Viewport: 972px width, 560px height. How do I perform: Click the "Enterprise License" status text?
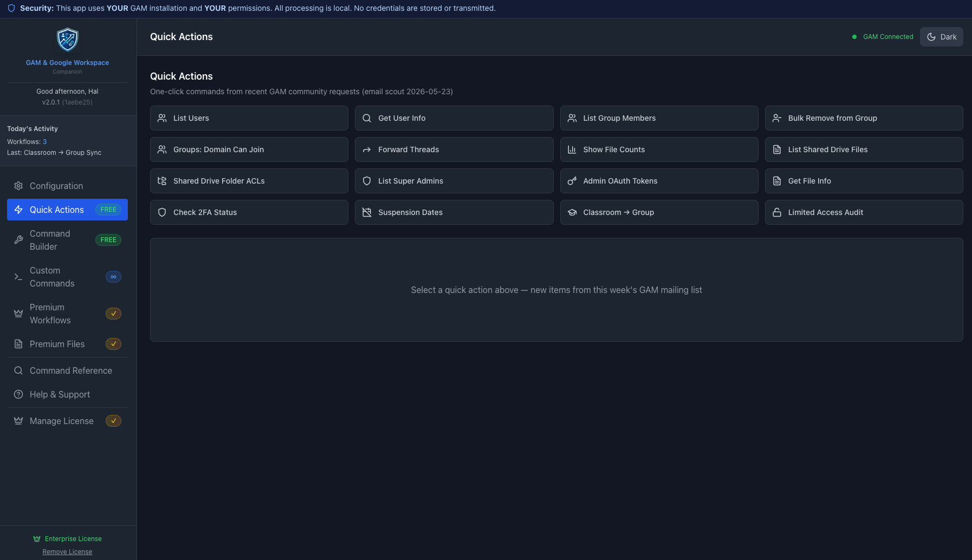73,539
